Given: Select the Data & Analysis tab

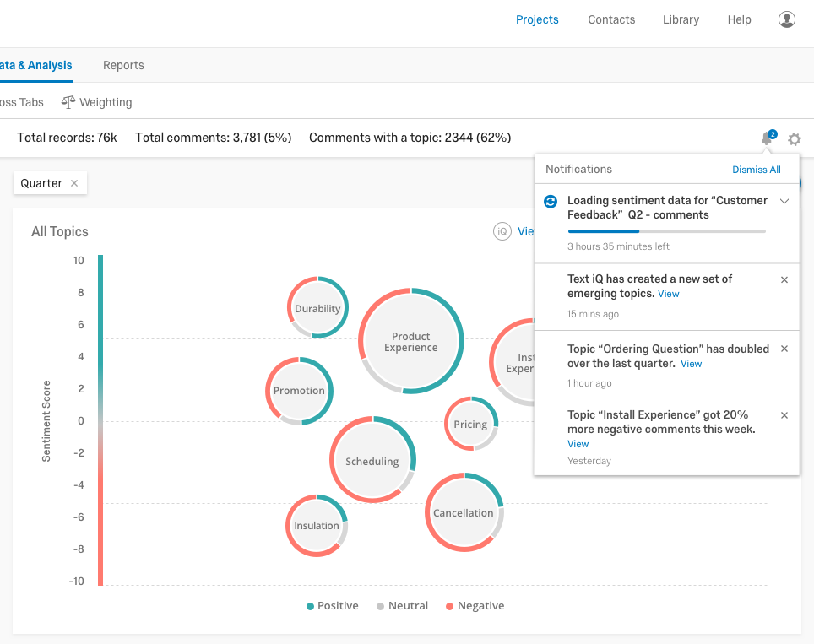Looking at the screenshot, I should (35, 65).
